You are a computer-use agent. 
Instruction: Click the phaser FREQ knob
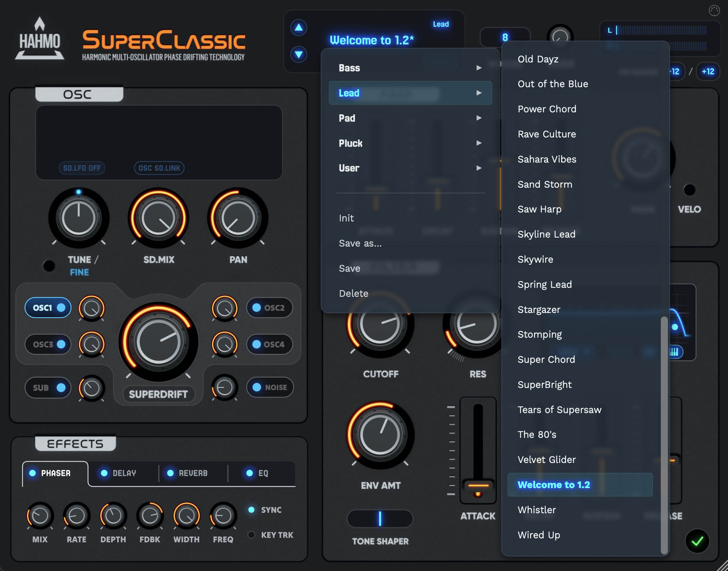coord(223,516)
